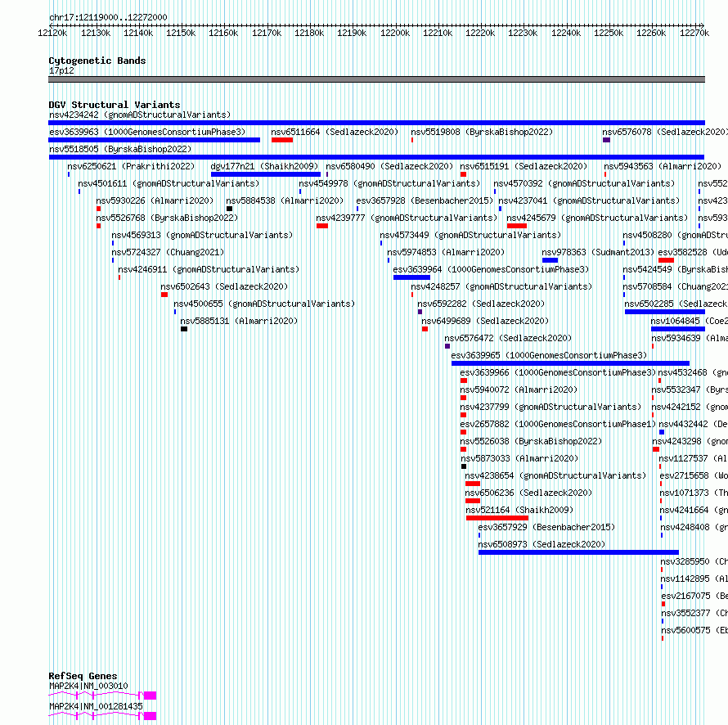
Task: Click the blue esv3639964 variant bar
Action: (x=411, y=277)
